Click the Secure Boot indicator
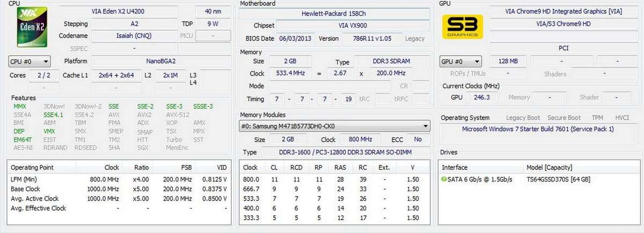Viewport: 644px width, 233px height. (x=564, y=118)
